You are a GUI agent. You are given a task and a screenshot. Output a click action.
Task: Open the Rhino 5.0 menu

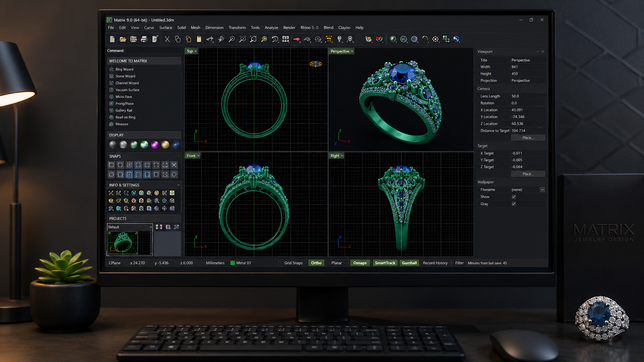coord(309,28)
